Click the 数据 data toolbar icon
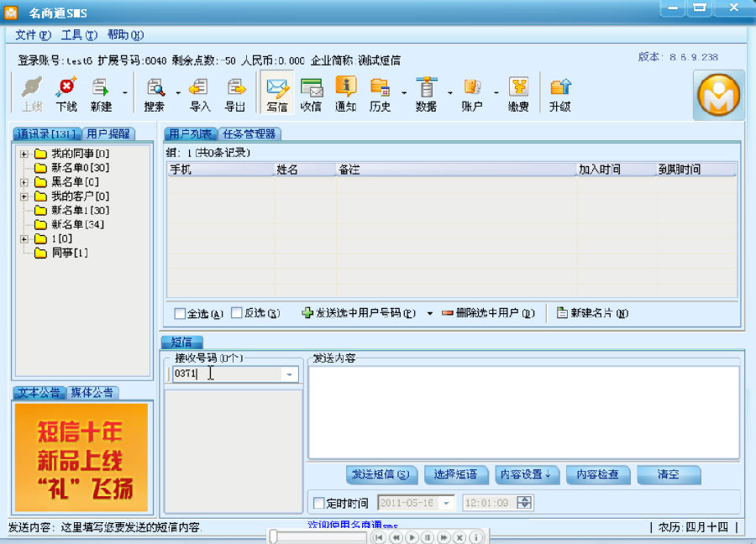Screen dimensions: 756x544 426,94
